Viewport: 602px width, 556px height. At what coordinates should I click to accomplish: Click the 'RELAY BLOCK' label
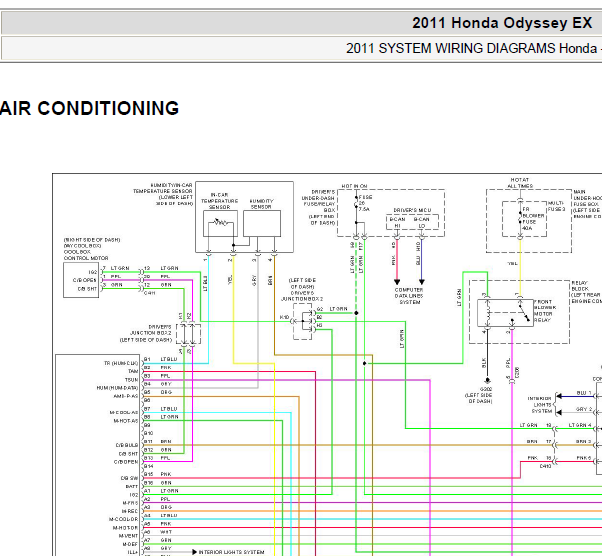pyautogui.click(x=580, y=286)
